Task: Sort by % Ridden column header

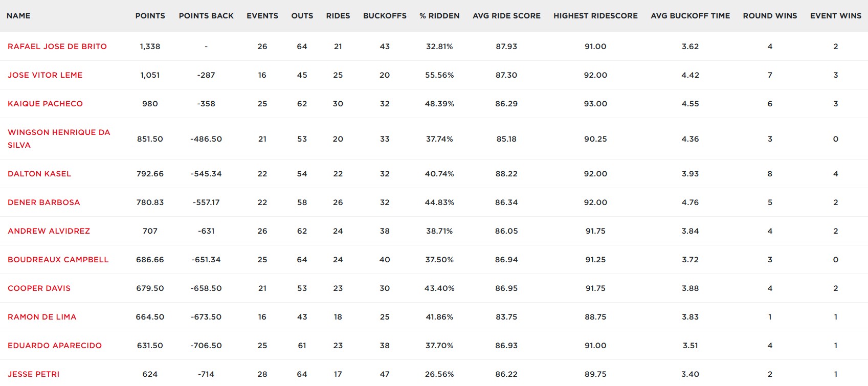Action: coord(439,16)
